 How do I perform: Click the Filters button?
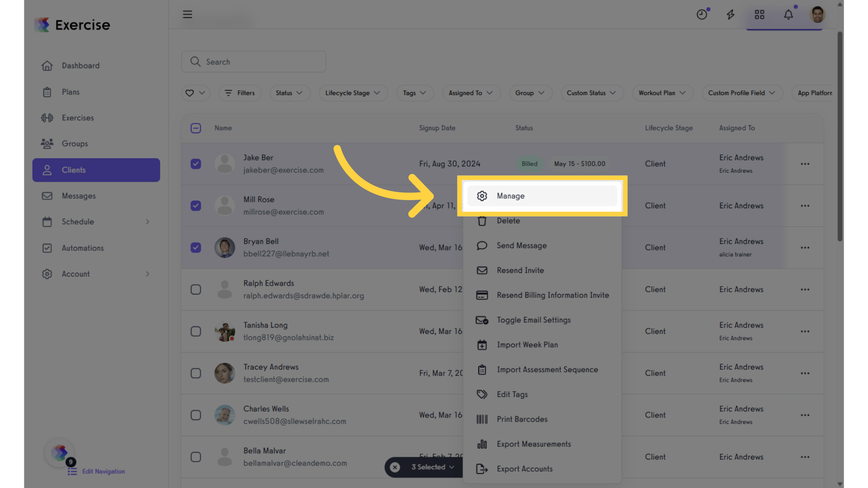pos(240,93)
